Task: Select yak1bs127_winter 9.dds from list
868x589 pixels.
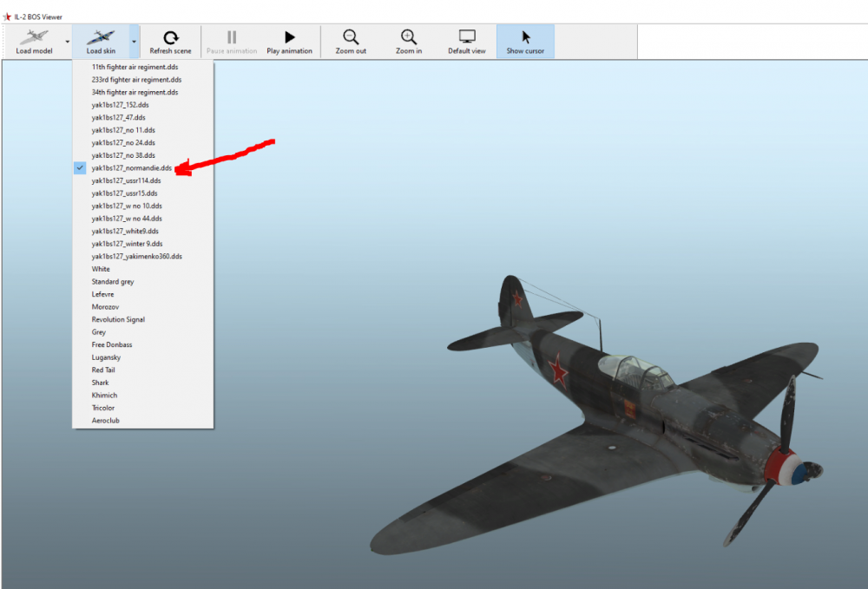Action: [127, 244]
